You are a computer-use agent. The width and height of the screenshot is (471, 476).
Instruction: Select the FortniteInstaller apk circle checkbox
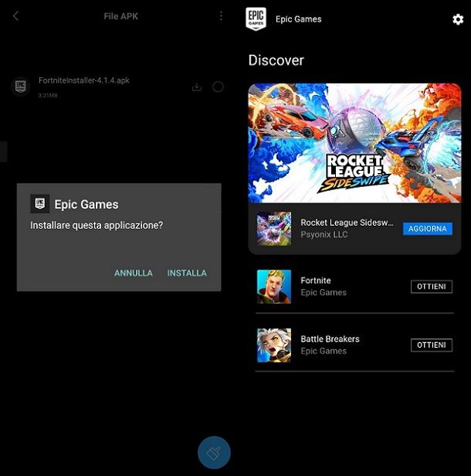(218, 87)
